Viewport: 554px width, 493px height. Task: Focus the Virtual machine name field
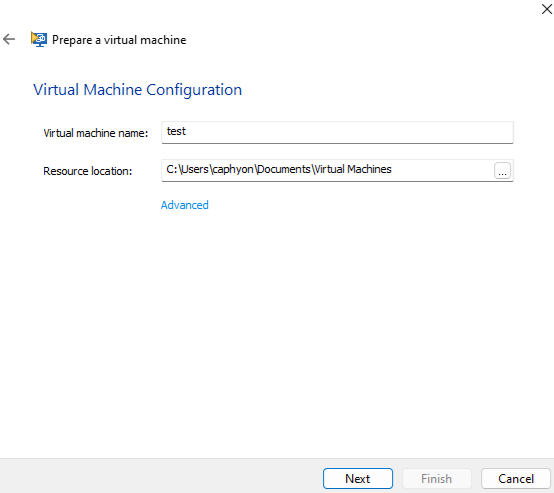coord(337,132)
